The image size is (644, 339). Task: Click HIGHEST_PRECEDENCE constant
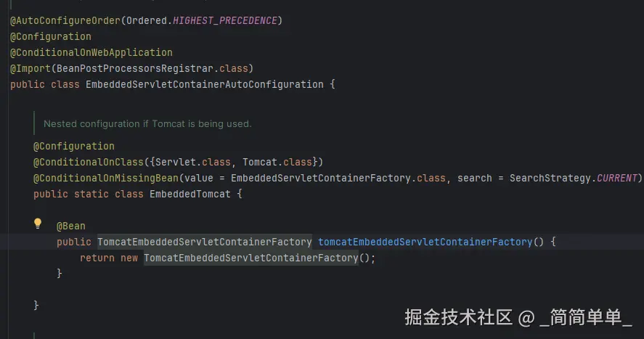pos(225,20)
